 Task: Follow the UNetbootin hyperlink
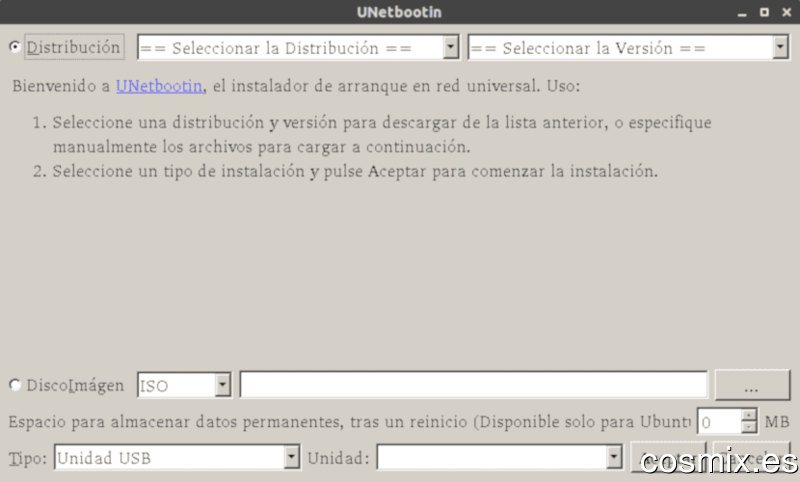(x=159, y=86)
